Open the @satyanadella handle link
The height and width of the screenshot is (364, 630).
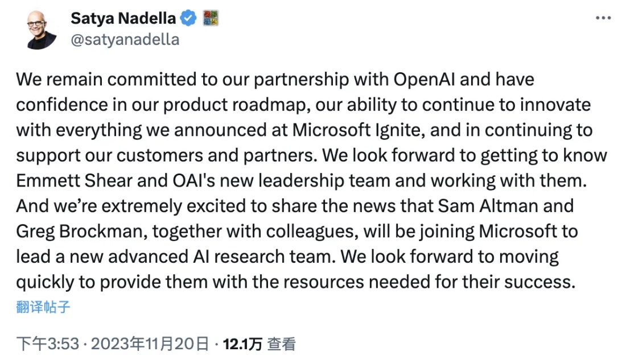coord(125,39)
